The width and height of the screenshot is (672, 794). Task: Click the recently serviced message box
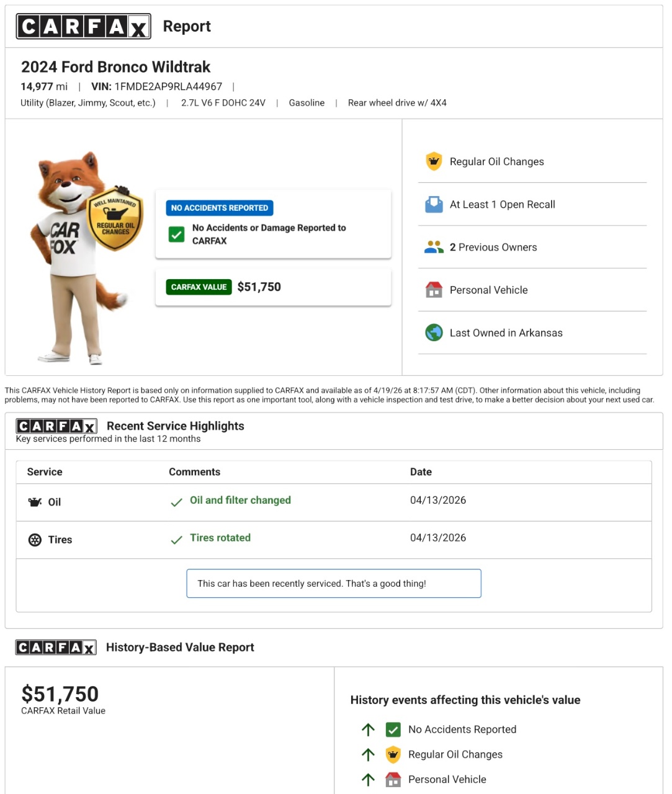334,584
